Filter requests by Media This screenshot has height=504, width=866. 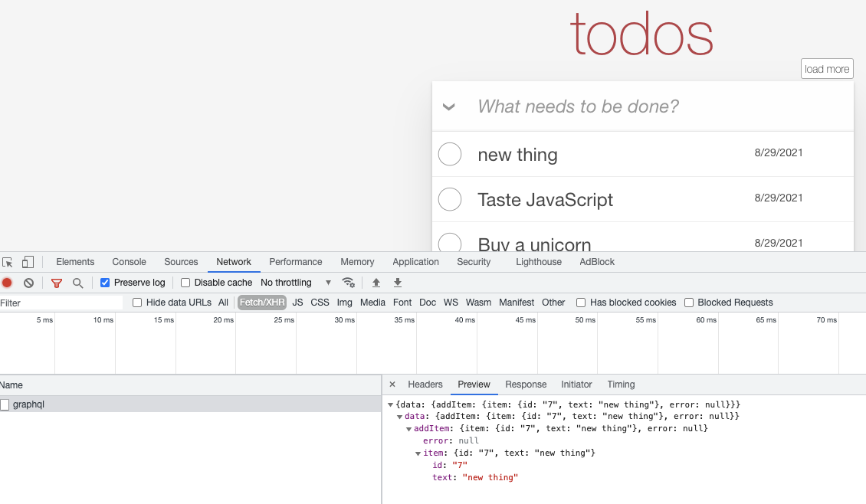click(372, 303)
